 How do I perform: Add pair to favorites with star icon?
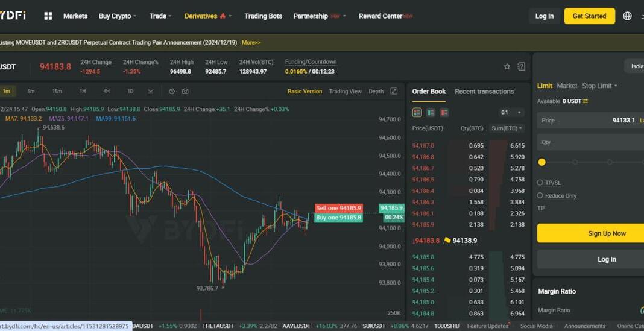[507, 66]
